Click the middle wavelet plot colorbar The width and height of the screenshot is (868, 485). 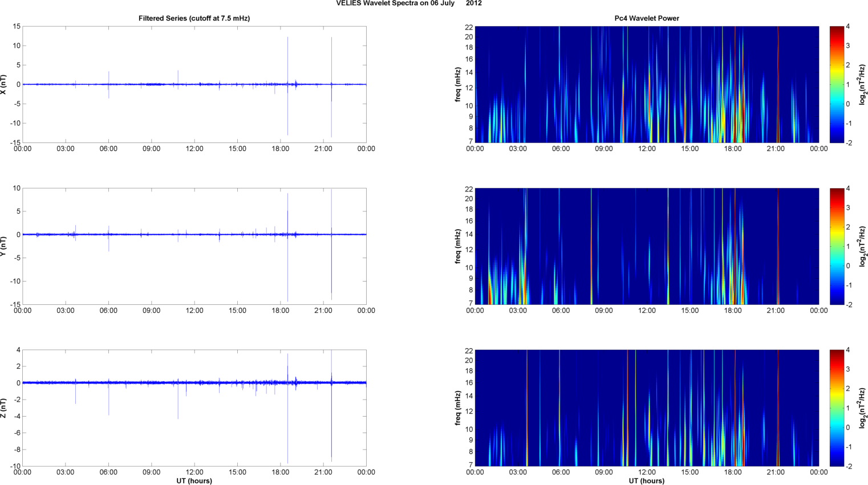click(836, 246)
